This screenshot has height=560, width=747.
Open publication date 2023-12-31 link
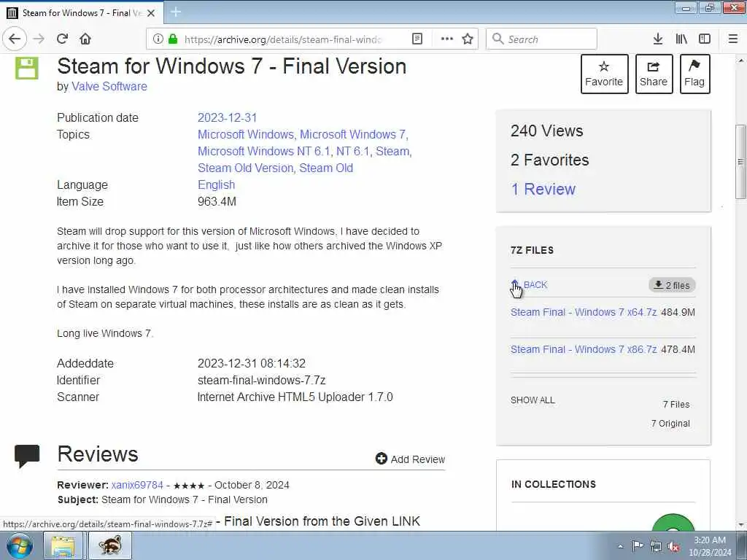tap(228, 117)
